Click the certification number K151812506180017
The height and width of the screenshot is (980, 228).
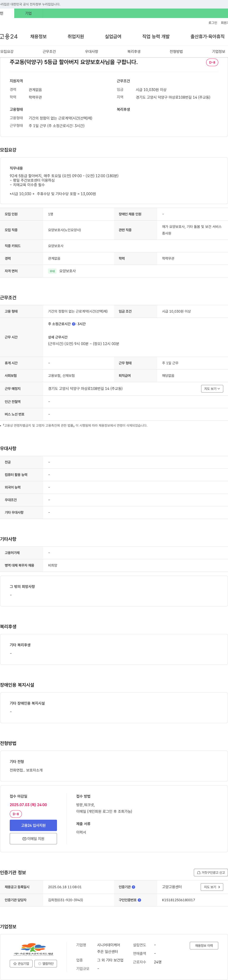[x=178, y=900]
